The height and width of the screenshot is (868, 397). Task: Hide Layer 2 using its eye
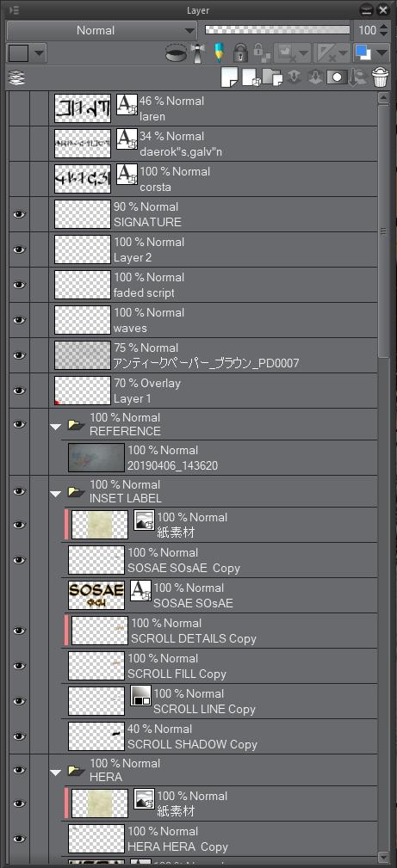click(x=20, y=249)
